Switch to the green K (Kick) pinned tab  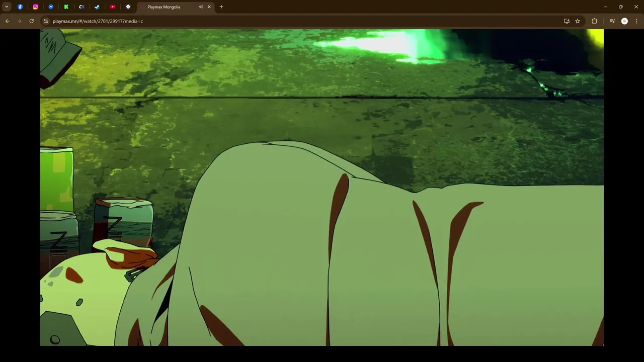coord(66,7)
